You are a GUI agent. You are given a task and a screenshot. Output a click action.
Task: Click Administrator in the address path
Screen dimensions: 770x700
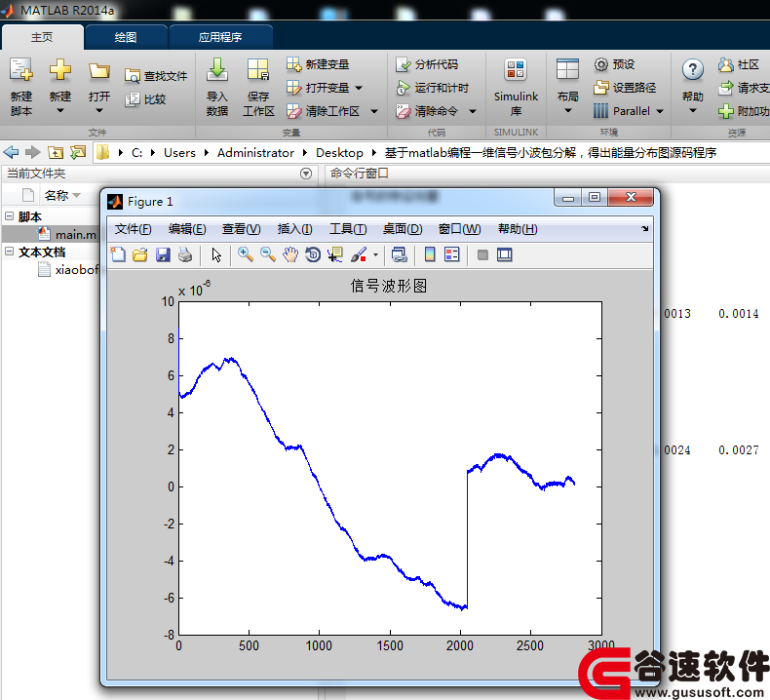tap(255, 153)
